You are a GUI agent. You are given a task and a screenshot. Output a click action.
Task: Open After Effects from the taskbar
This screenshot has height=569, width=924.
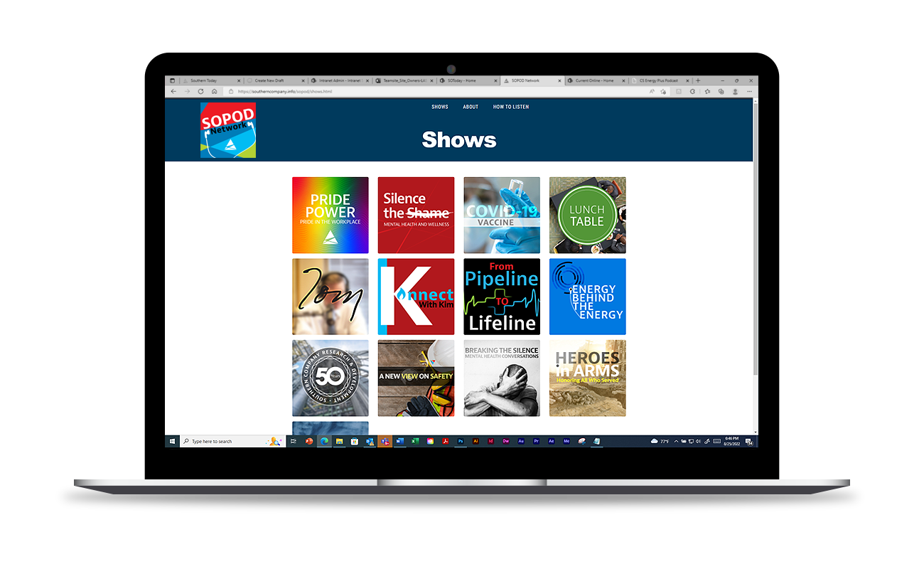pos(551,442)
